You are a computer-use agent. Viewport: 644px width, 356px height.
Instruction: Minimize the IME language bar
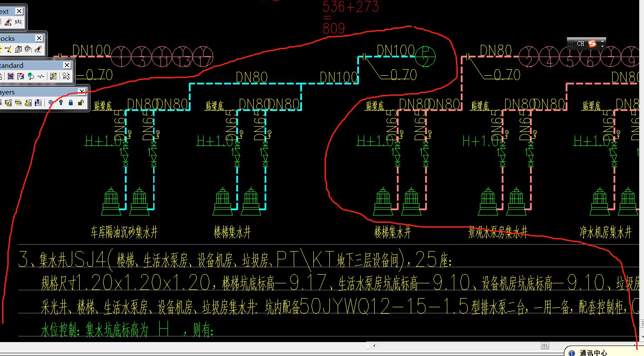[603, 41]
